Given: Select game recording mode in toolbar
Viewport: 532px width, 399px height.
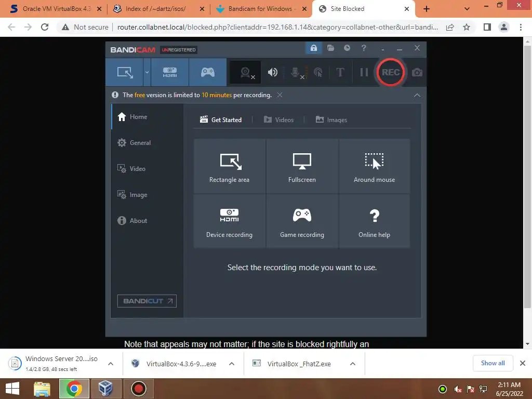Looking at the screenshot, I should click(x=208, y=72).
